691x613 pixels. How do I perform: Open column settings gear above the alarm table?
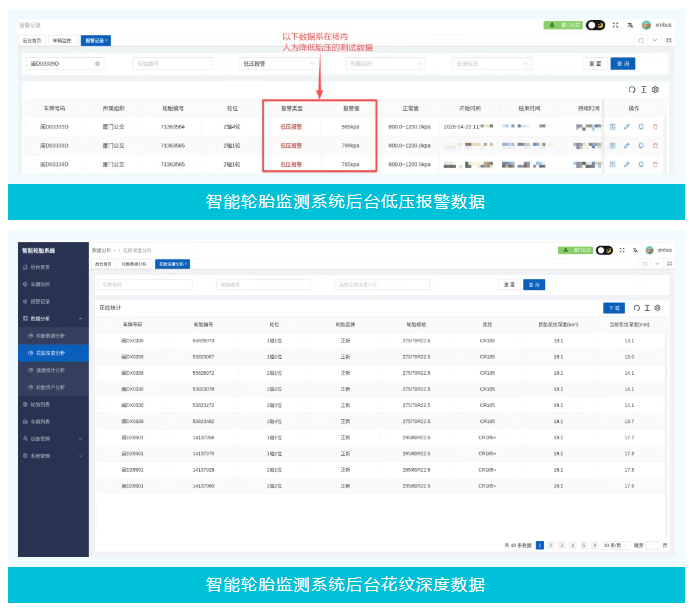655,89
